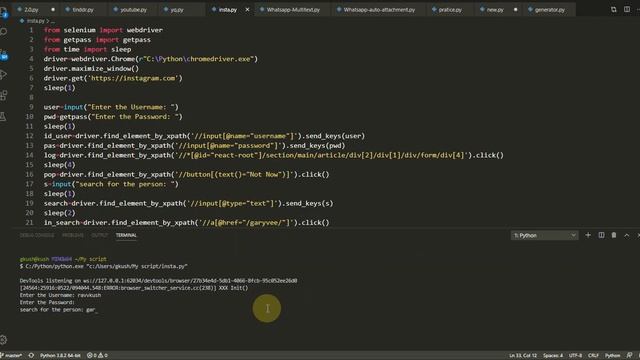Change indentation via Spaces: 4
The height and width of the screenshot is (360, 640).
pyautogui.click(x=553, y=356)
